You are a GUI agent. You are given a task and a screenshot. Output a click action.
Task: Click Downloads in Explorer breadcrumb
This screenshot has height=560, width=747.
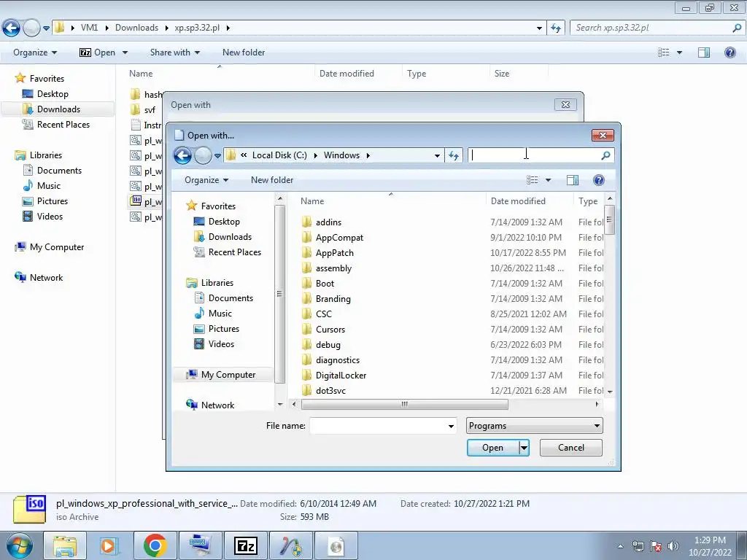coord(136,28)
